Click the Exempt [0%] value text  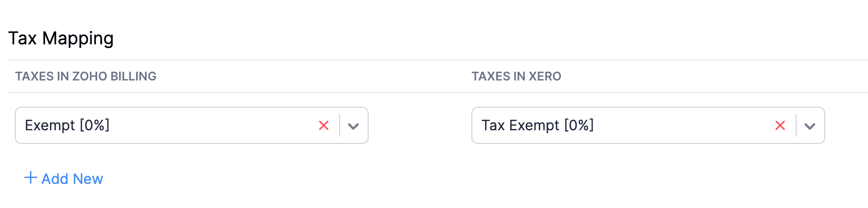click(67, 125)
